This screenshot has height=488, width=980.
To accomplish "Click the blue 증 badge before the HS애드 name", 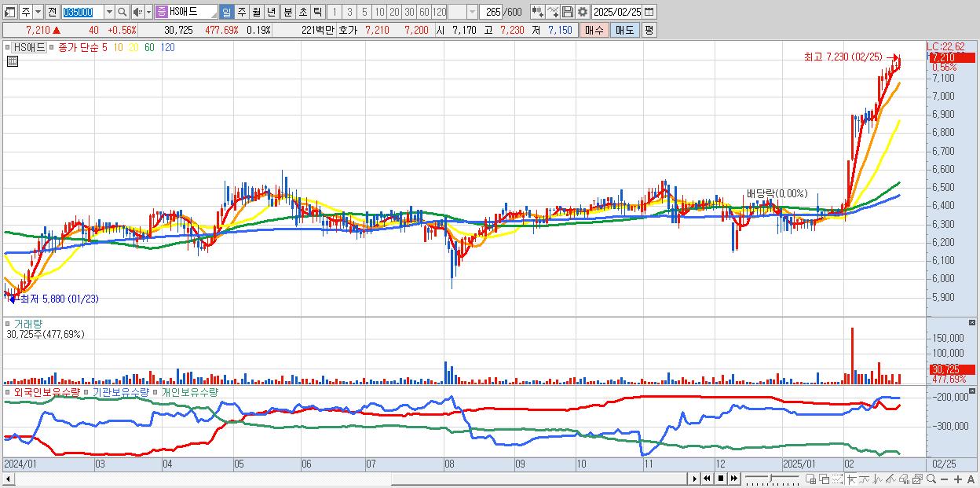I will coord(161,12).
